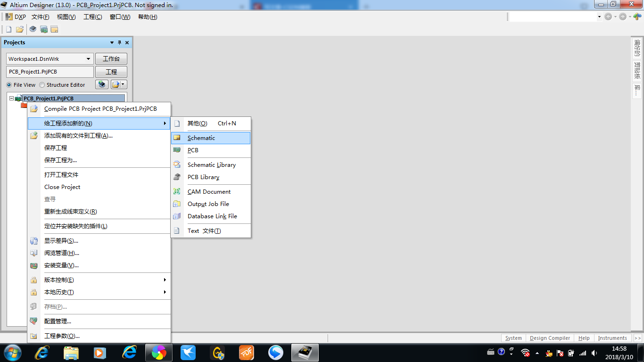Select 工程参数(O)... menu entry
The image size is (644, 362).
(99, 336)
